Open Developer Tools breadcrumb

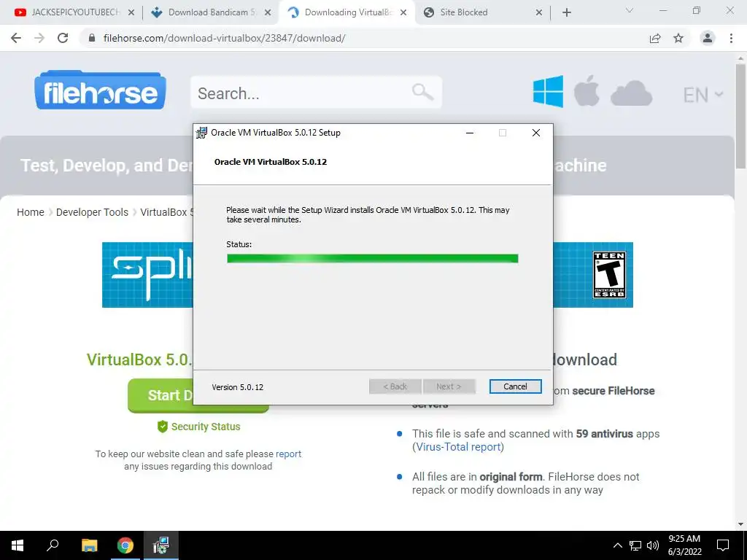[92, 212]
